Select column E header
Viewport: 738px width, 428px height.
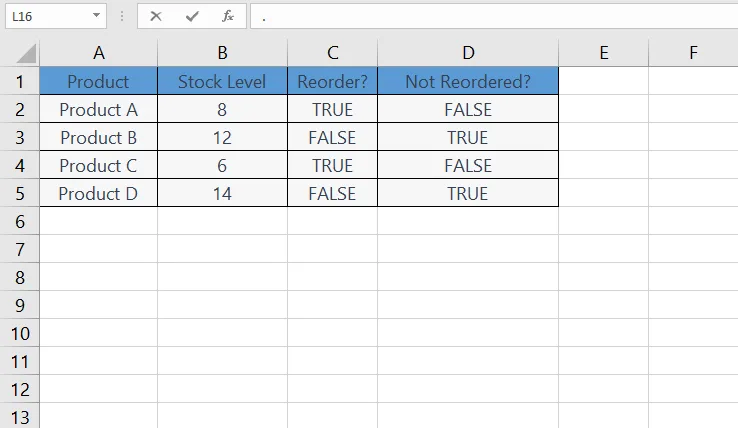603,53
